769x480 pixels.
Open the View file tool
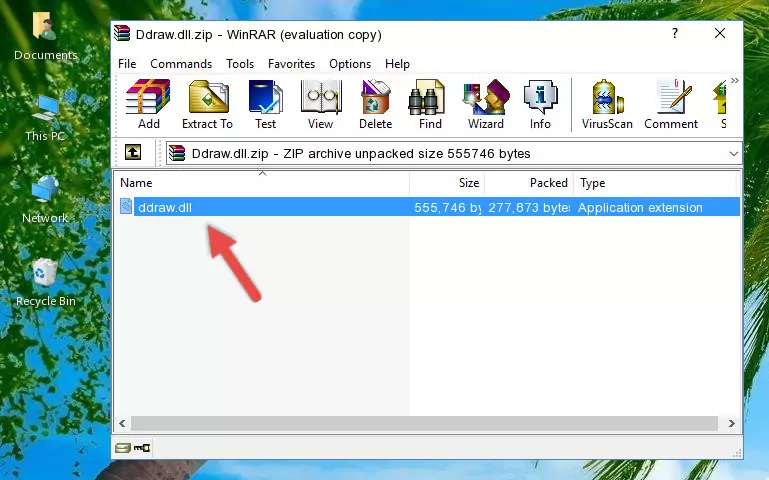[x=320, y=104]
